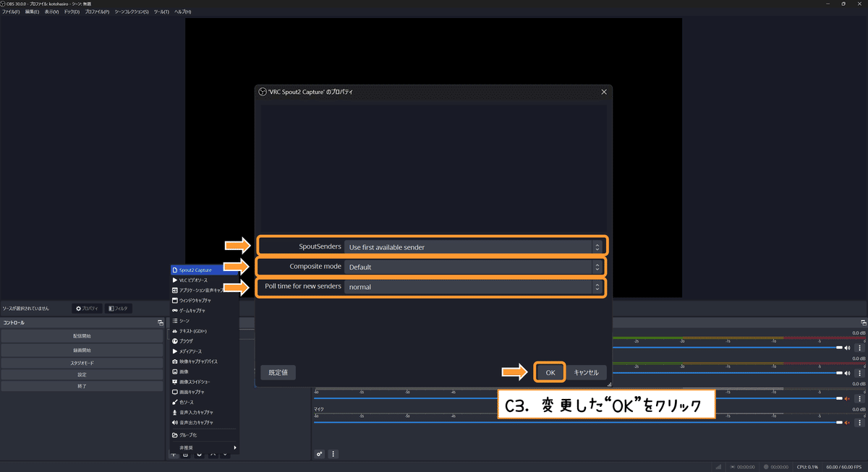Click the status bar recording time indicator
Viewport: 868px width, 472px height.
(x=778, y=466)
